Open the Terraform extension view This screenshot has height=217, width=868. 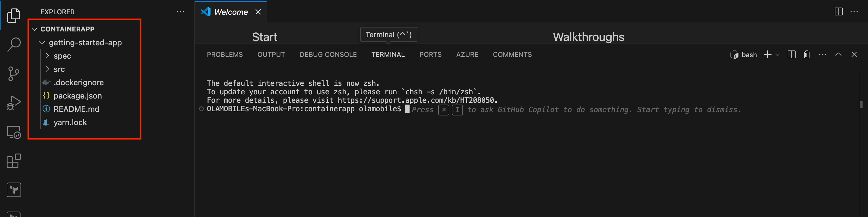14,190
